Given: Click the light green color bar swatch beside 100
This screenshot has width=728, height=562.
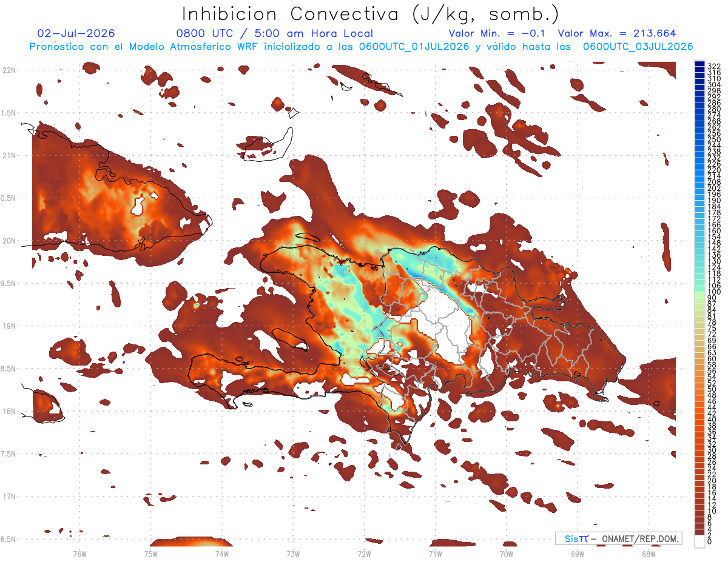Looking at the screenshot, I should 700,293.
